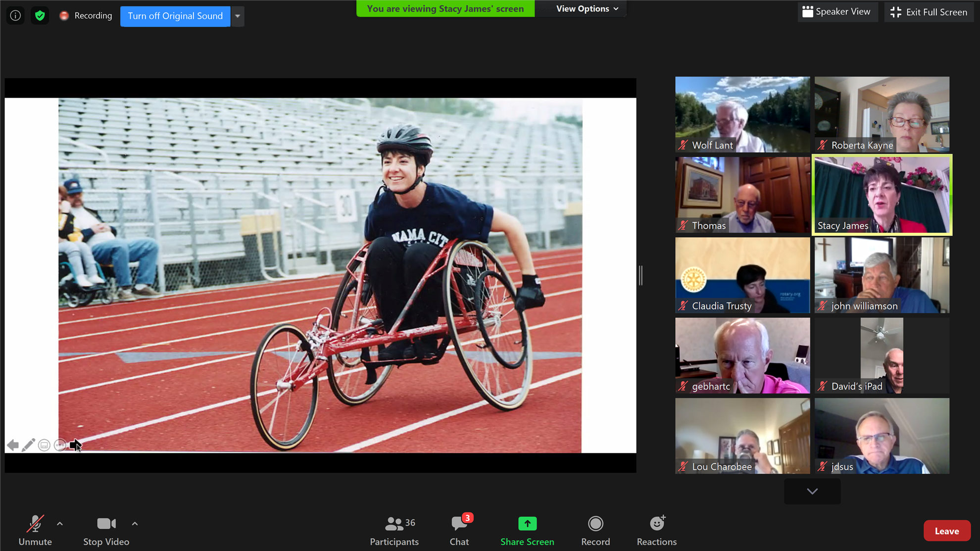Switch to Speaker View
Viewport: 980px width, 551px height.
click(x=836, y=12)
